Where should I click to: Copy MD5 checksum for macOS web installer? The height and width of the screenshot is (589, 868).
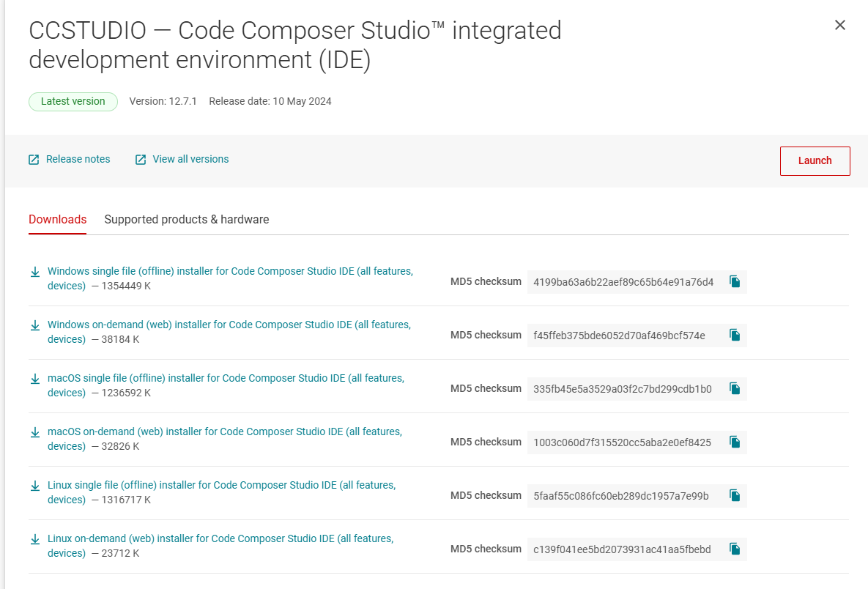[x=735, y=442]
